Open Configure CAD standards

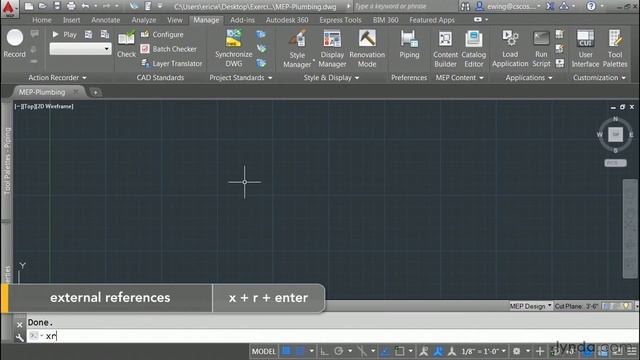162,35
